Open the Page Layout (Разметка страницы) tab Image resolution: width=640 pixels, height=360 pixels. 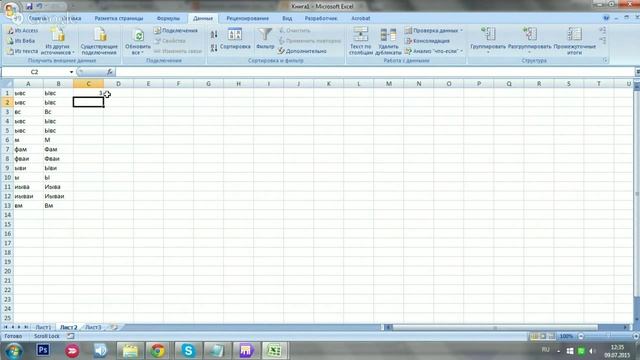pyautogui.click(x=119, y=18)
